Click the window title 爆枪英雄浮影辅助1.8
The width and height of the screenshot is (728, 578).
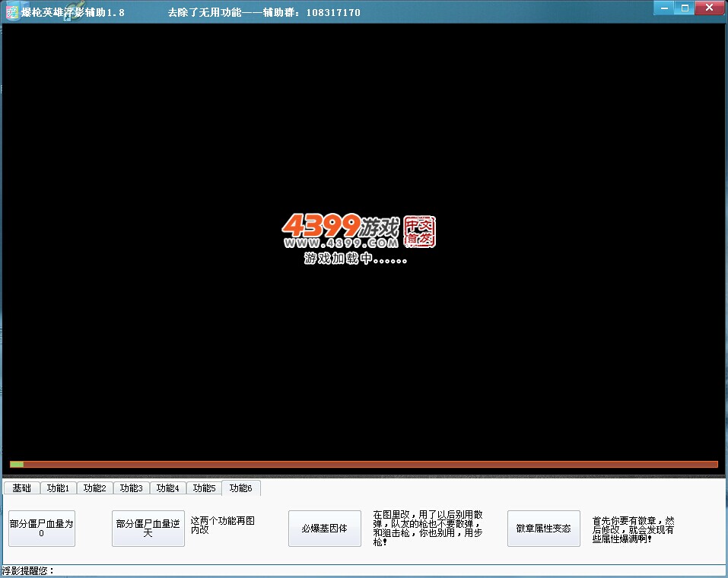click(73, 12)
